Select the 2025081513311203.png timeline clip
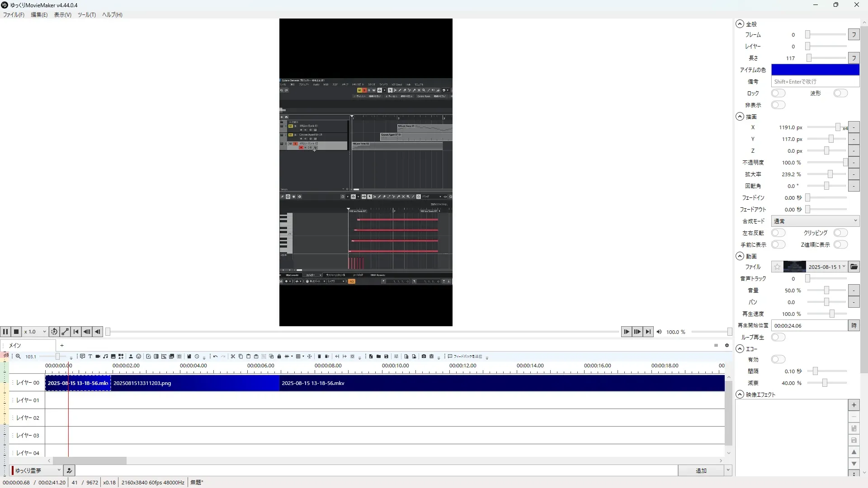This screenshot has height=488, width=868. (194, 383)
